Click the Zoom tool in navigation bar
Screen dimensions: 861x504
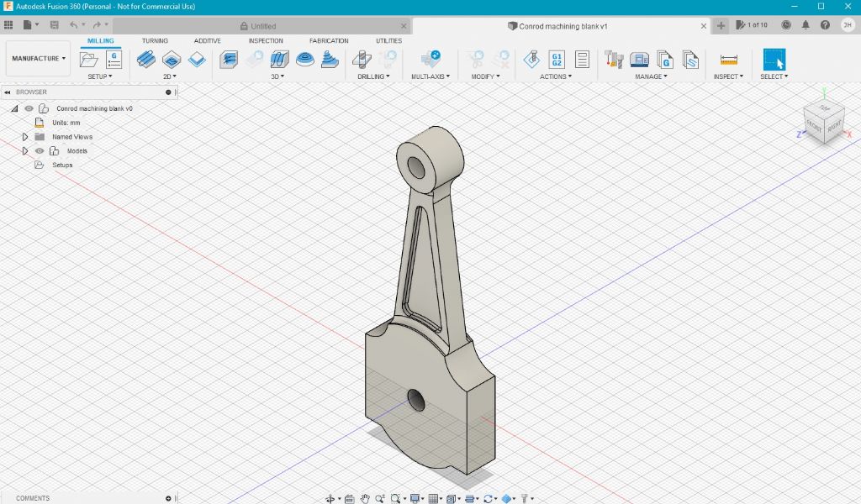pos(380,498)
